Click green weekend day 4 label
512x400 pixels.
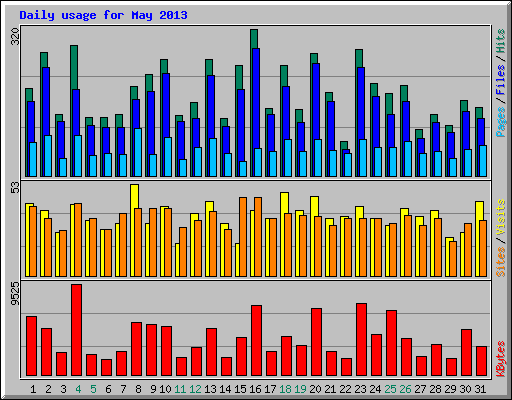tap(78, 389)
